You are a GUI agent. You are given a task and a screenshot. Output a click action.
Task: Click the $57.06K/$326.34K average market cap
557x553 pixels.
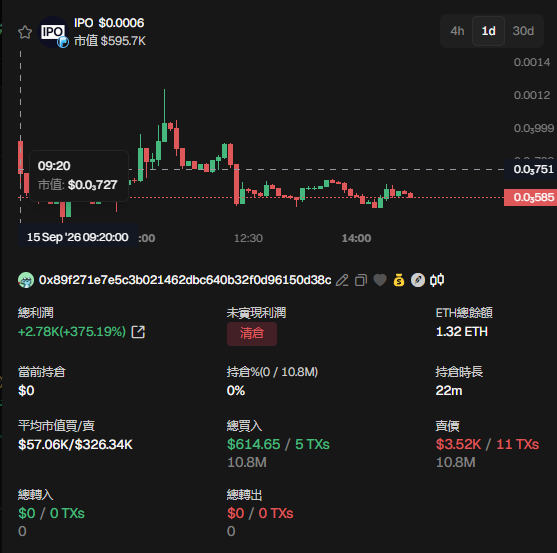[75, 444]
